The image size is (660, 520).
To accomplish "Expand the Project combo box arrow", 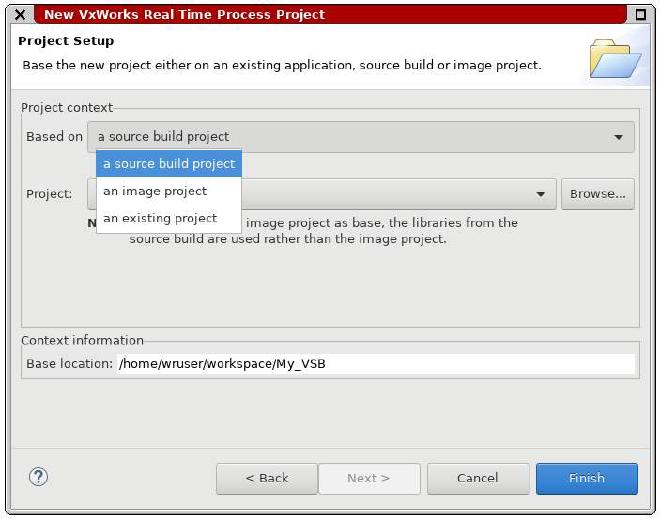I will coord(540,195).
